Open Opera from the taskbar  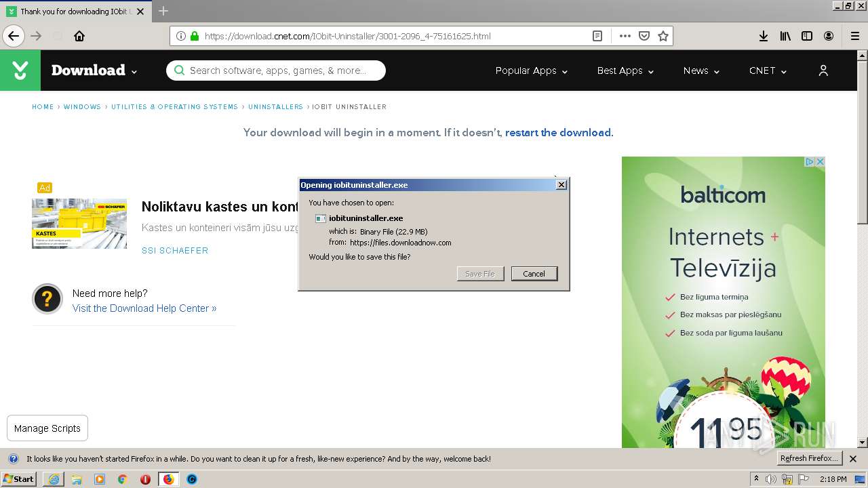(145, 479)
